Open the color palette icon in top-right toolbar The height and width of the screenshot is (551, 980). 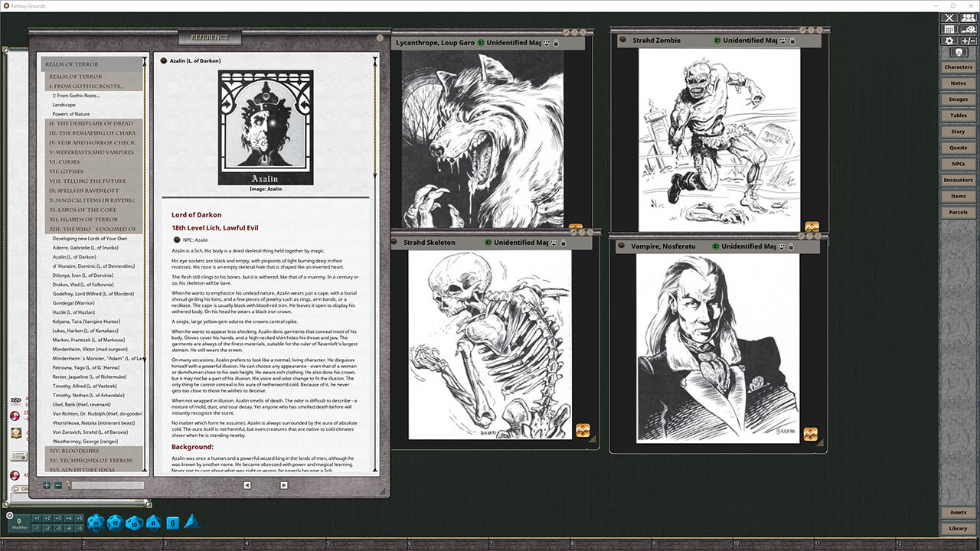coord(969,29)
